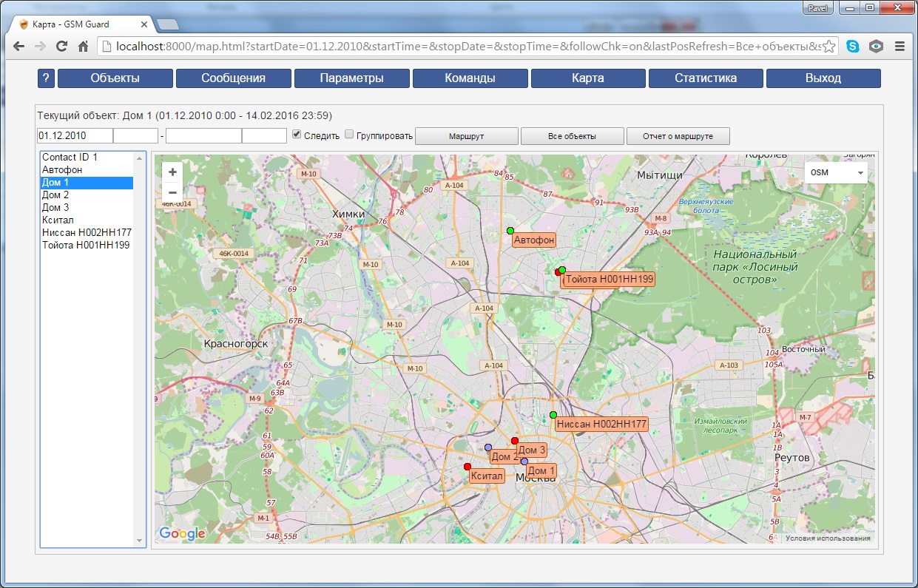The width and height of the screenshot is (918, 588).
Task: Select Contact ID 1 in the object list
Action: 87,158
